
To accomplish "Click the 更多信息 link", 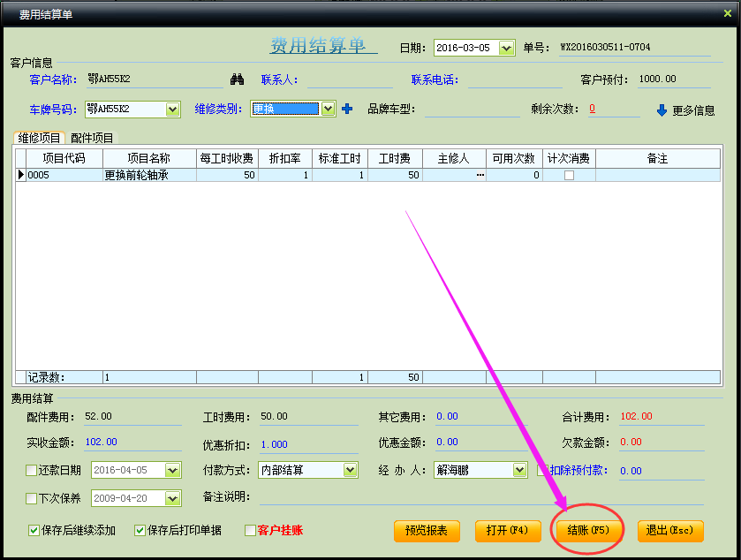I will [x=693, y=110].
